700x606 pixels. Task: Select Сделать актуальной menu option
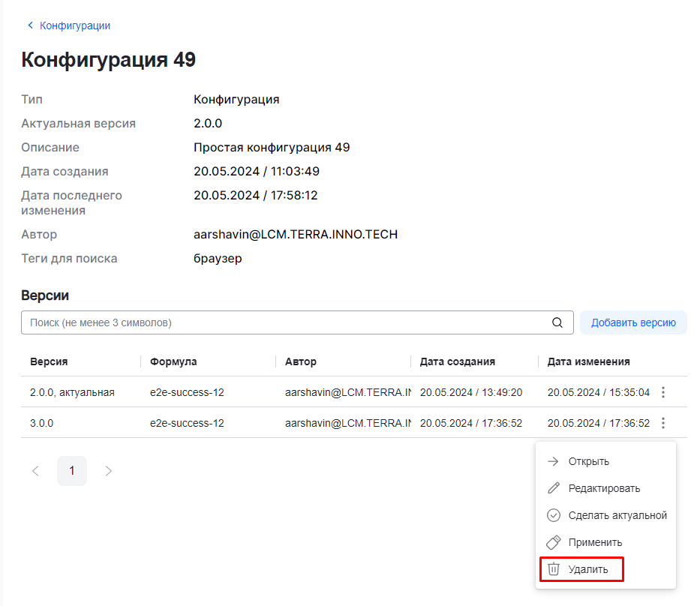point(617,515)
